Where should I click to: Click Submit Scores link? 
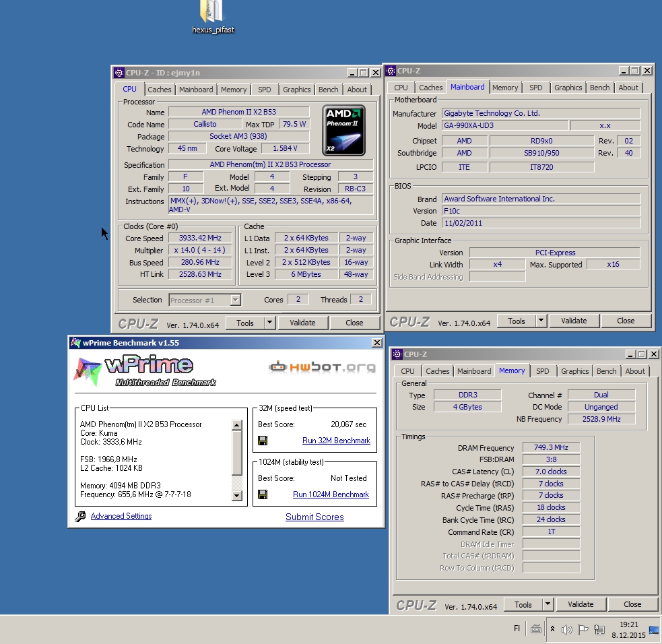(315, 517)
